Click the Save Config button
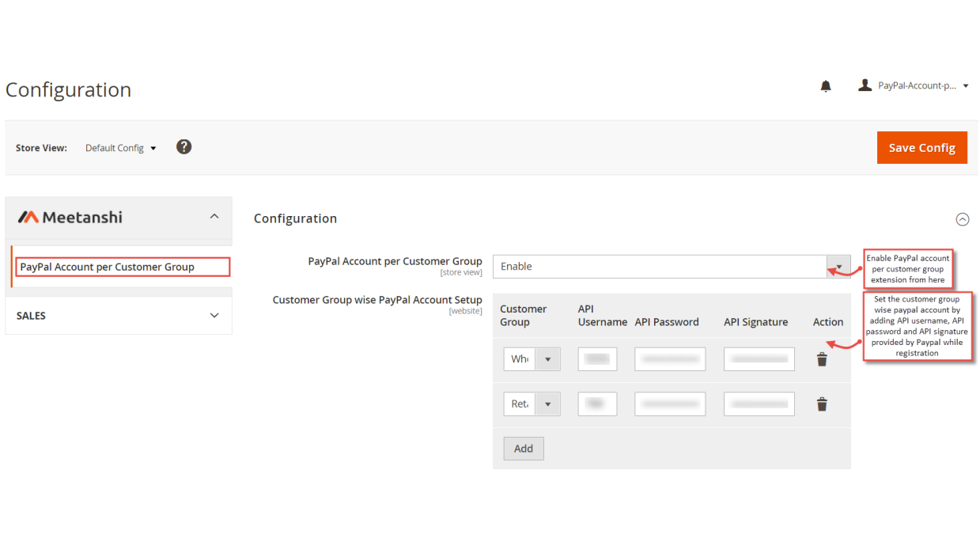The height and width of the screenshot is (546, 980). pyautogui.click(x=921, y=147)
